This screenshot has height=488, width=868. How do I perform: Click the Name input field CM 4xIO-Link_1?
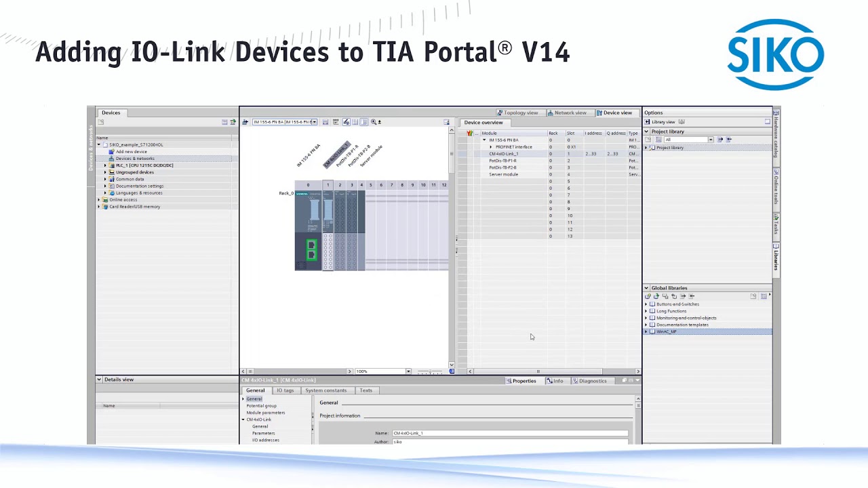coord(510,433)
